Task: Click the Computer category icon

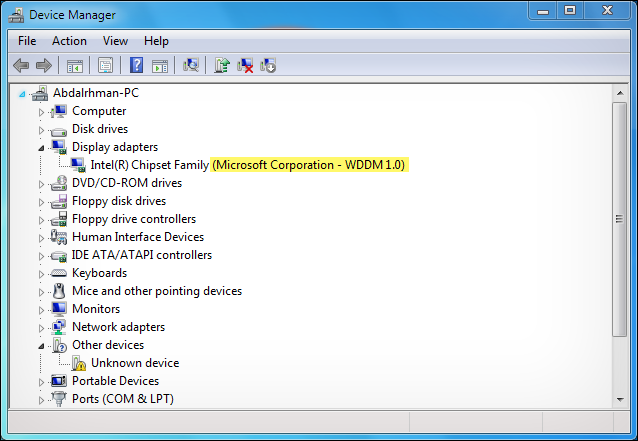Action: [x=59, y=111]
